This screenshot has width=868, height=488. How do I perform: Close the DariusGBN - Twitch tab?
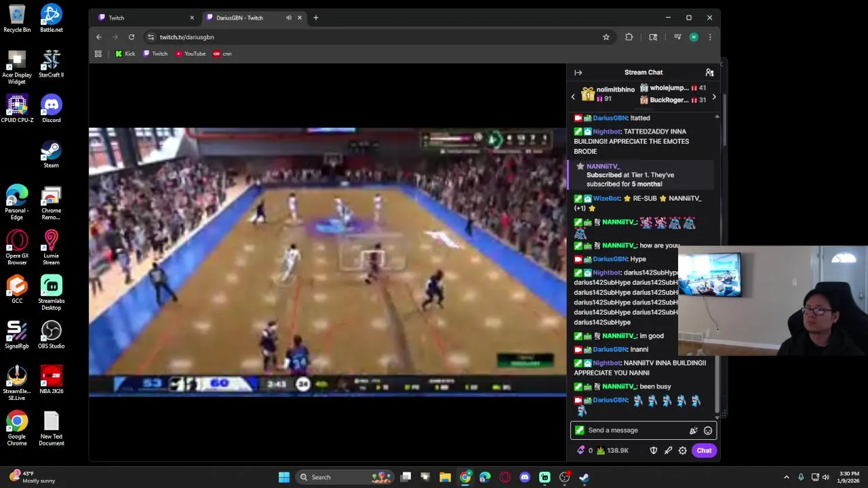pos(299,18)
